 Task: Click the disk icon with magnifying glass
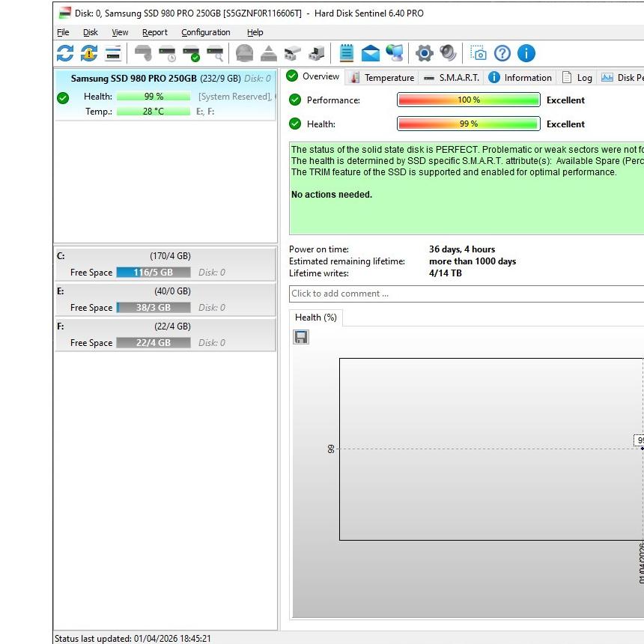point(215,53)
